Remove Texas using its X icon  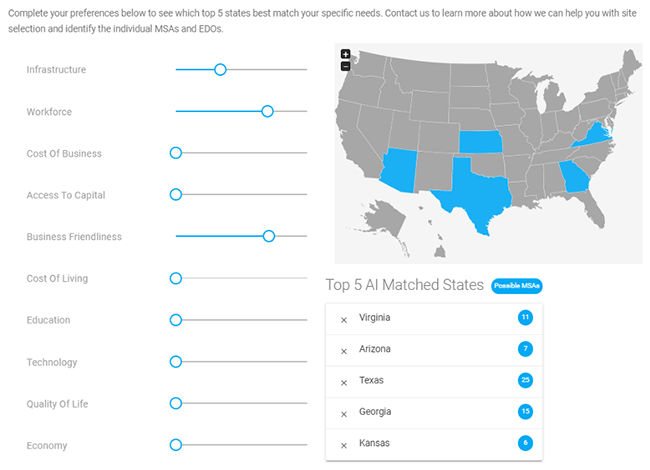(x=344, y=383)
